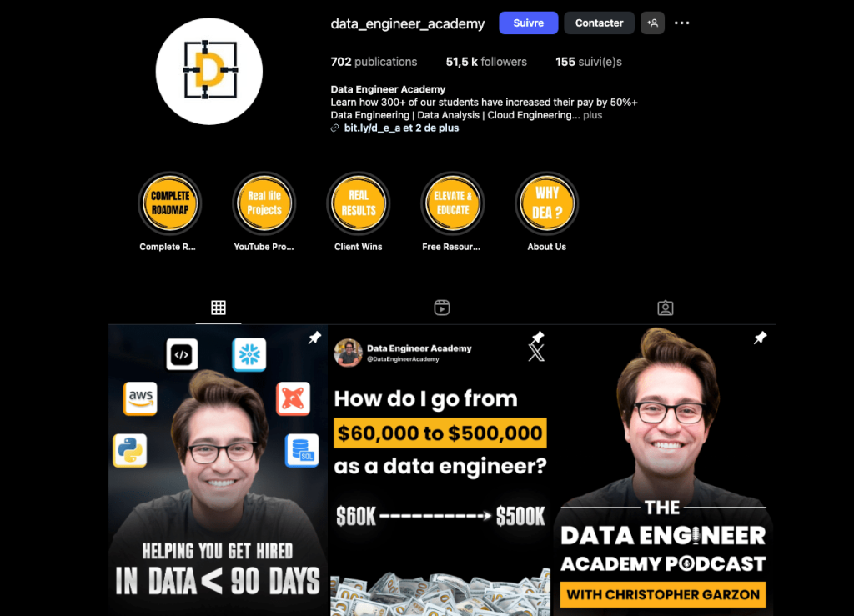Screen dimensions: 854x616
Task: Switch to the Reels tab
Action: (x=442, y=308)
